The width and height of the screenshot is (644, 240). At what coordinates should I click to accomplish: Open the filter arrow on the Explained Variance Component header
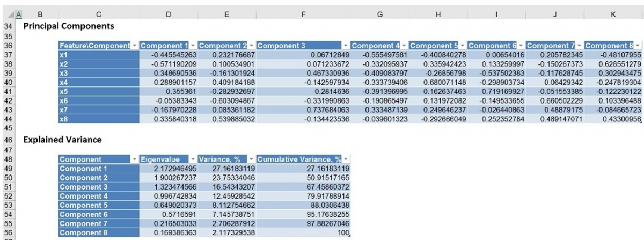pyautogui.click(x=135, y=160)
